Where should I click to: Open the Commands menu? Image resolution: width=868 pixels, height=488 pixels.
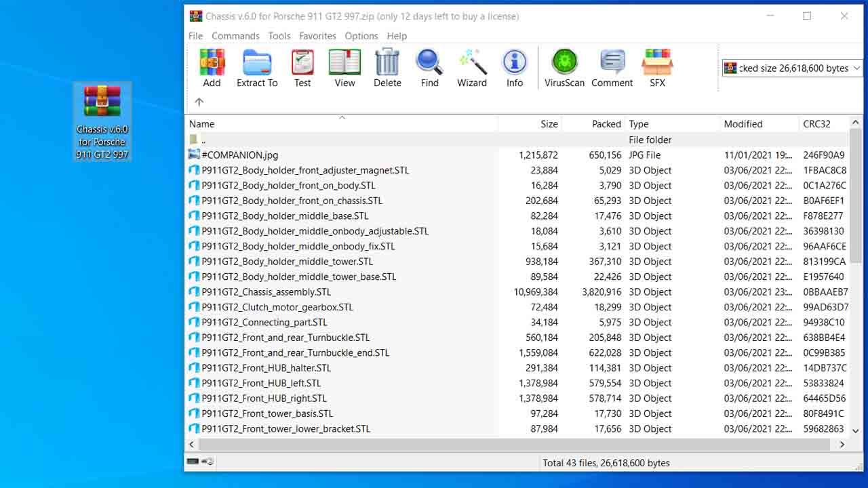235,36
